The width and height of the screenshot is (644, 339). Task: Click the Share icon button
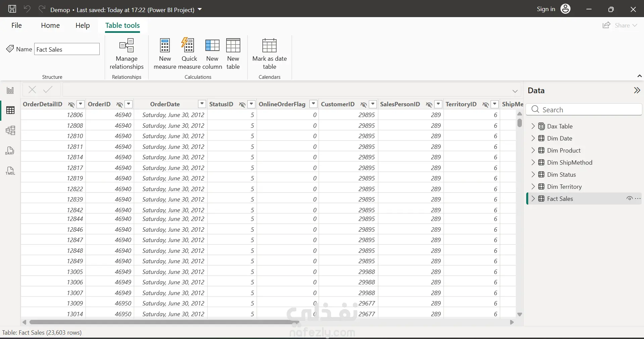click(x=606, y=25)
